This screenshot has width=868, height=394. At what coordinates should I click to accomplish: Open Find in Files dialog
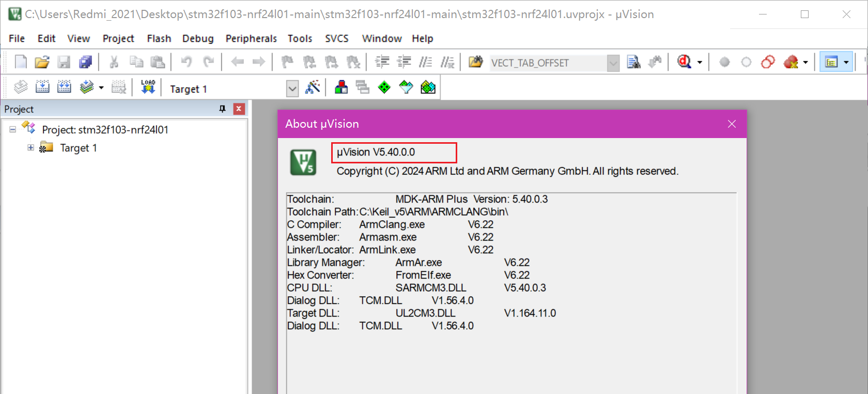pyautogui.click(x=476, y=62)
